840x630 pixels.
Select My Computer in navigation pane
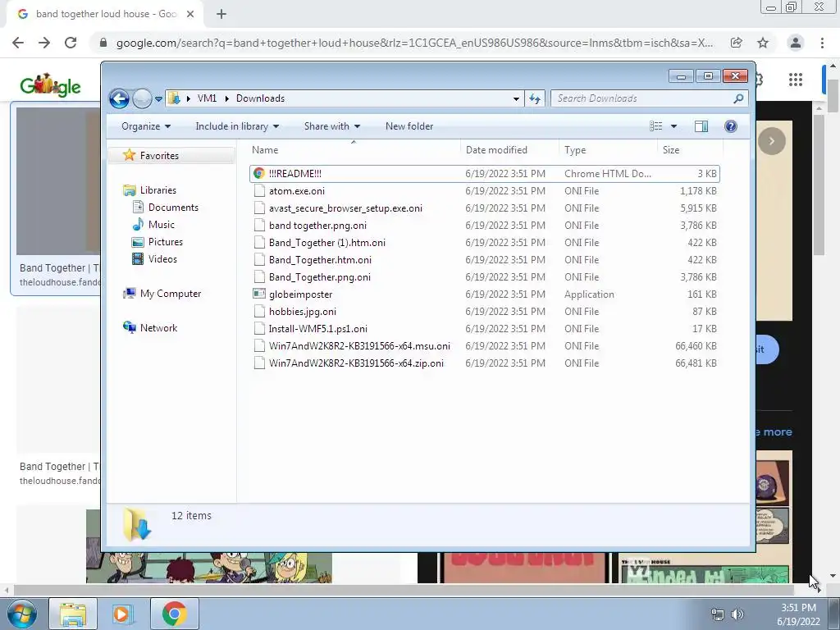tap(171, 294)
